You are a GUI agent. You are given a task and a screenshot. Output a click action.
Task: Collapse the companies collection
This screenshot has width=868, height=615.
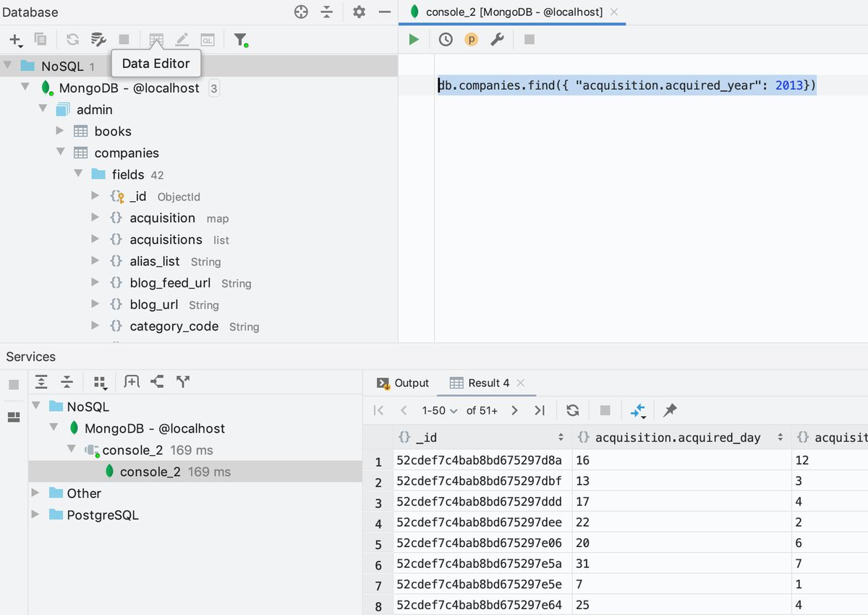[x=60, y=153]
